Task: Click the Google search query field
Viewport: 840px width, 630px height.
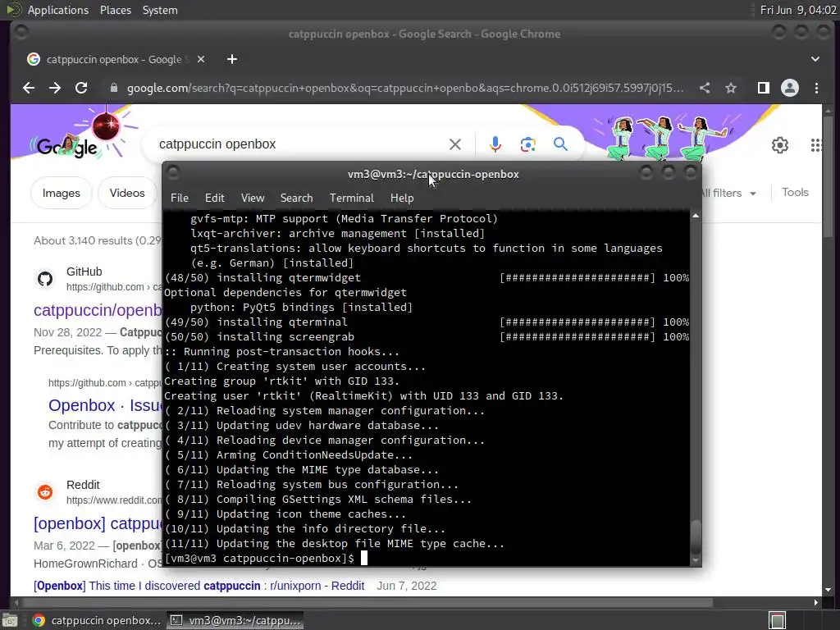Action: tap(300, 144)
